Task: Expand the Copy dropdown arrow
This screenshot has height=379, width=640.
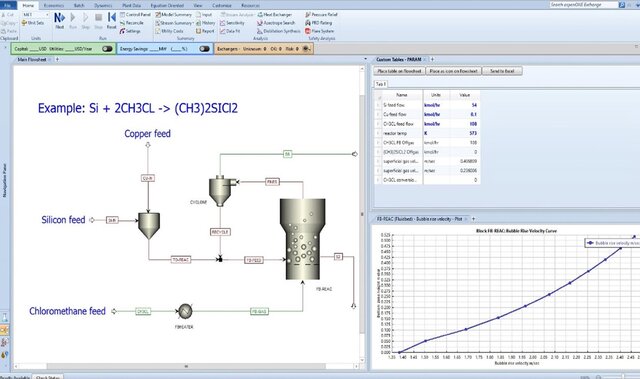Action: 16,23
